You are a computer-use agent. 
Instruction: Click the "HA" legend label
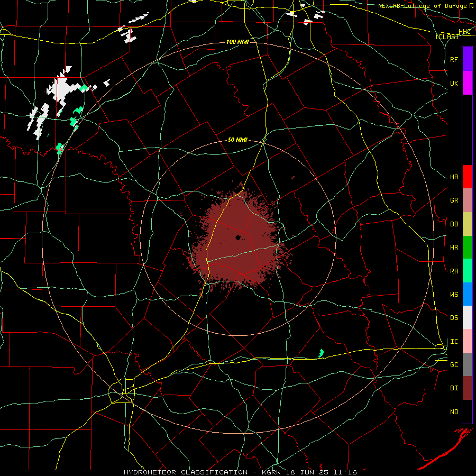click(x=454, y=177)
